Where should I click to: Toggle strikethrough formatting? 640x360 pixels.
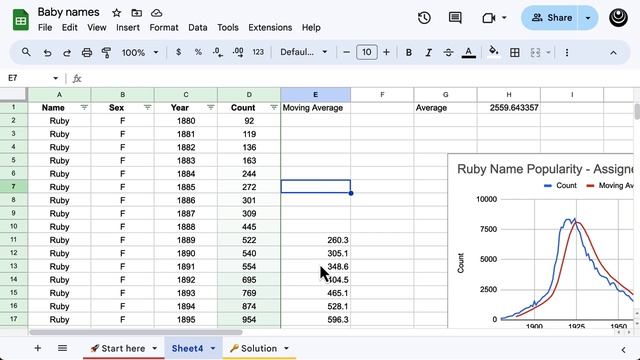pos(448,53)
